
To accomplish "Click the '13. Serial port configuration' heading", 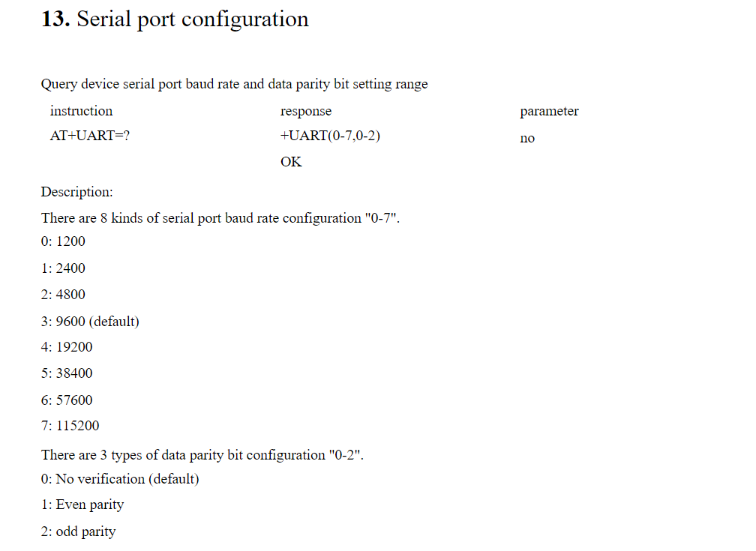I will (175, 19).
